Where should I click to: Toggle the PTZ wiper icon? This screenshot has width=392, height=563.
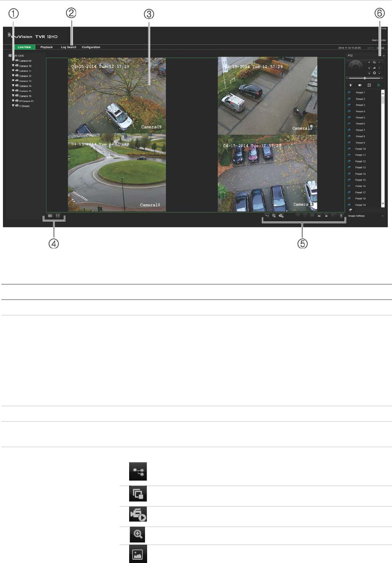(360, 85)
